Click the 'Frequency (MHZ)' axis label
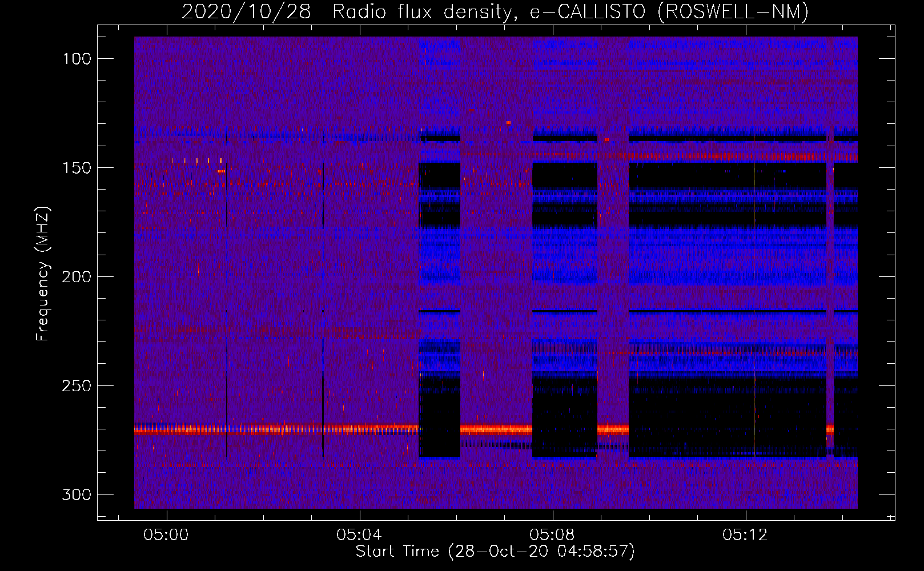This screenshot has height=571, width=924. pyautogui.click(x=43, y=274)
